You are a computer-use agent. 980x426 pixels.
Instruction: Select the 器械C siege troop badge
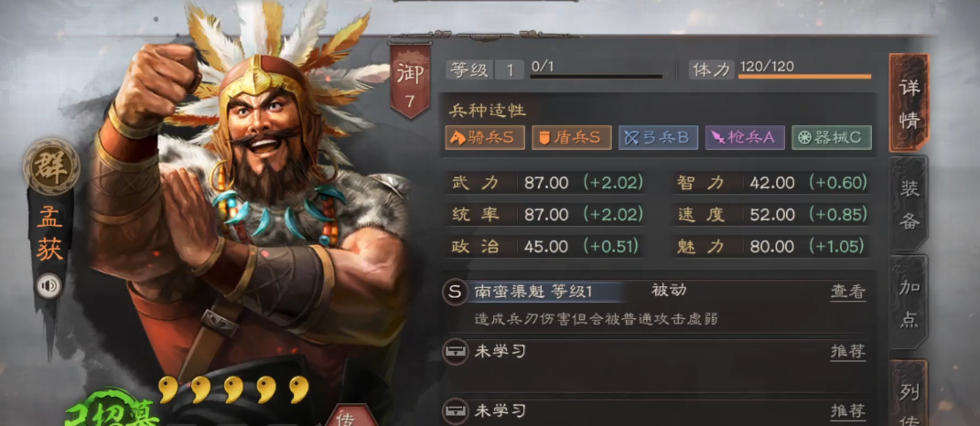832,137
